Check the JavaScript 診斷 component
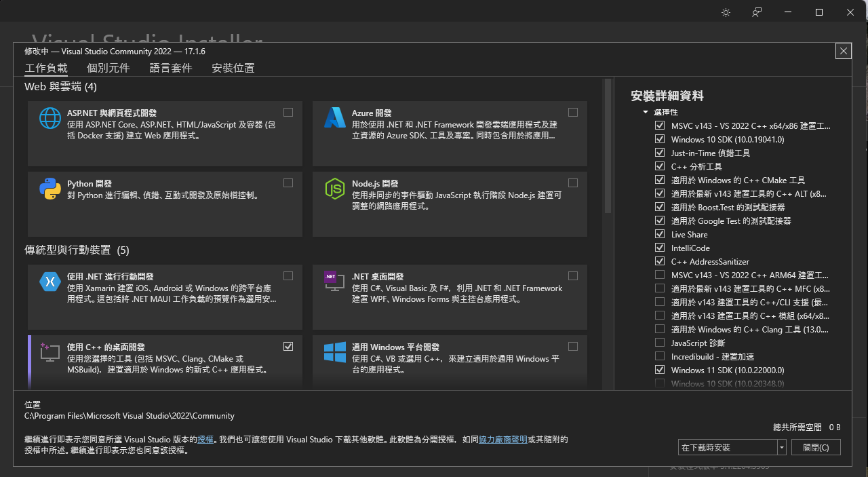 pyautogui.click(x=660, y=343)
